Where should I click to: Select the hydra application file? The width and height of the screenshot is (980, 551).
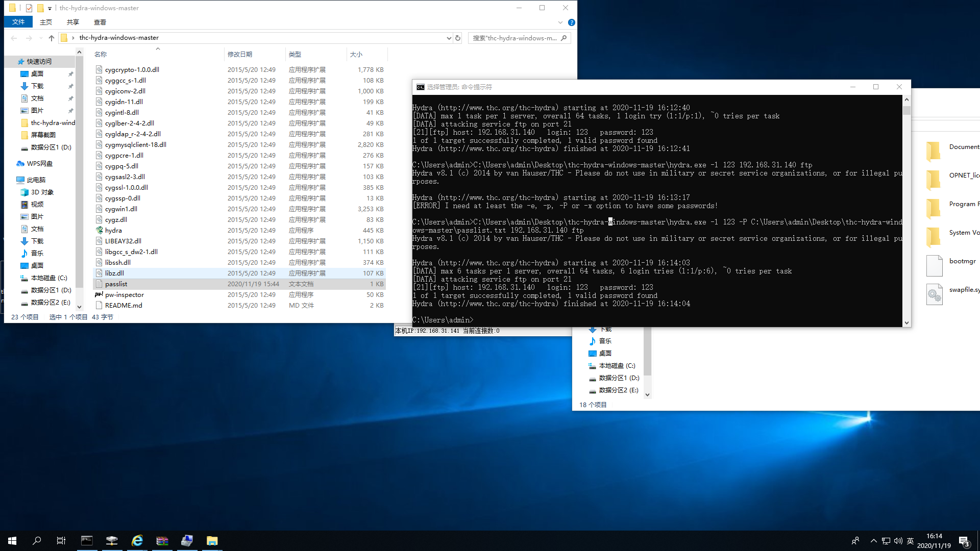coord(113,230)
